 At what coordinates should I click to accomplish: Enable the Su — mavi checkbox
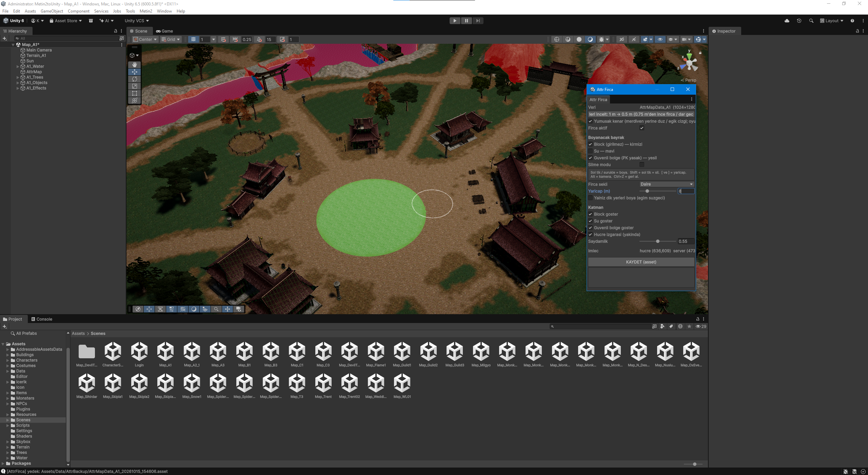590,151
